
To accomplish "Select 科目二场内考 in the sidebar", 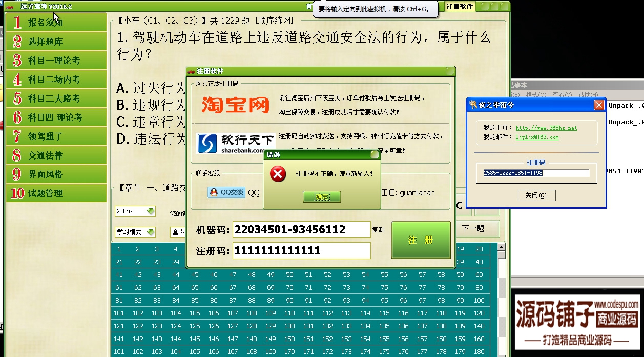I will (56, 80).
